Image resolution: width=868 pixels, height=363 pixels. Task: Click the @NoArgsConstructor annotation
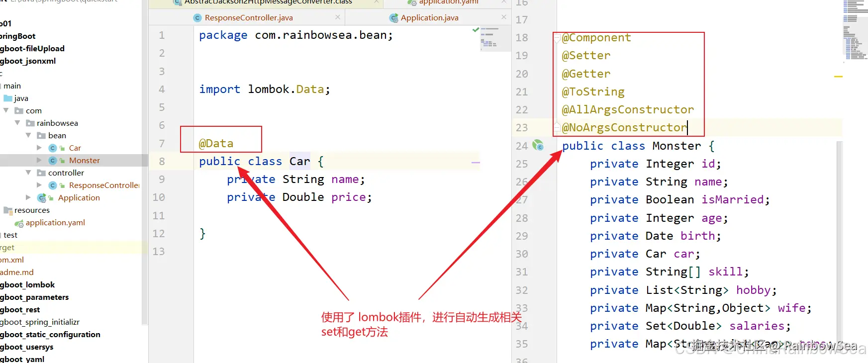tap(624, 128)
